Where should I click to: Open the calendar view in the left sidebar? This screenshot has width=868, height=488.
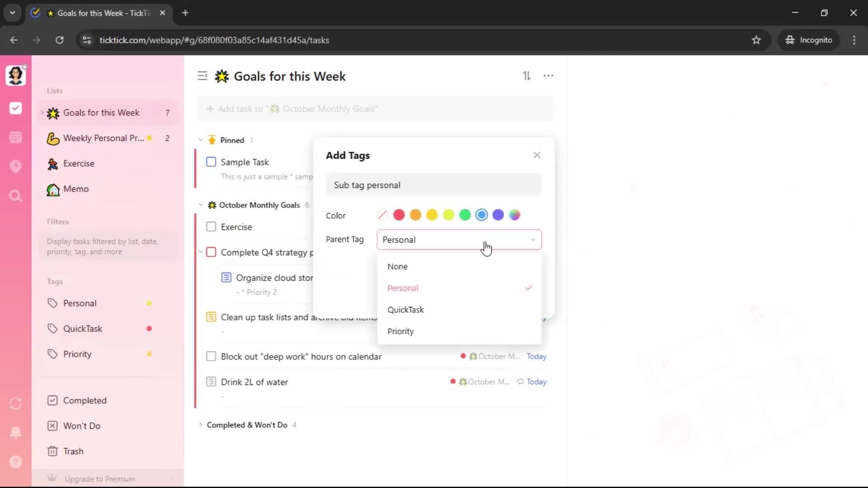pos(16,137)
